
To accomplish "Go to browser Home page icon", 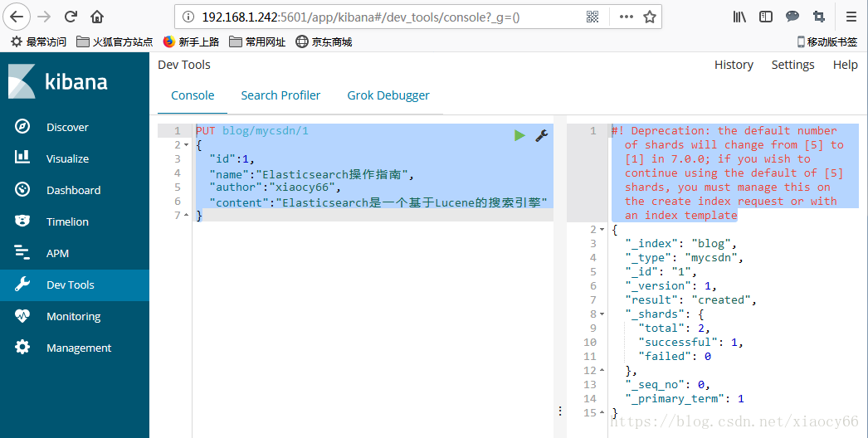I will tap(97, 17).
